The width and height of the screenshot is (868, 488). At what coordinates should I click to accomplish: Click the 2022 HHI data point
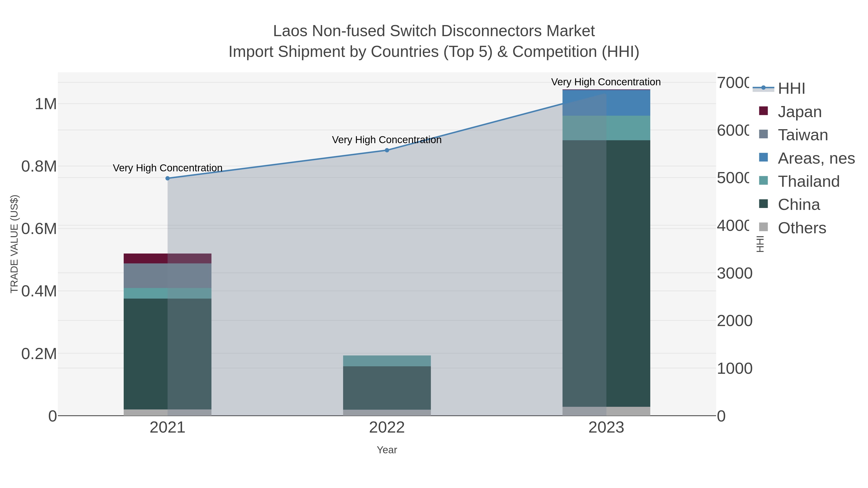[x=387, y=150]
